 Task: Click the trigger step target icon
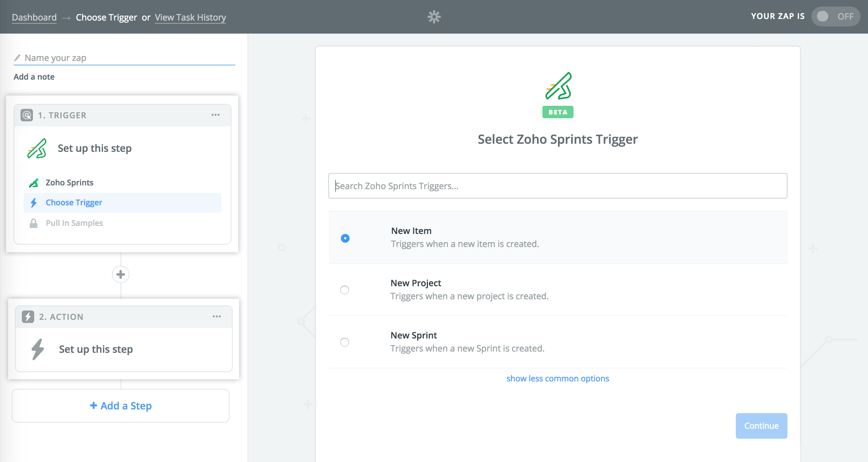click(27, 115)
